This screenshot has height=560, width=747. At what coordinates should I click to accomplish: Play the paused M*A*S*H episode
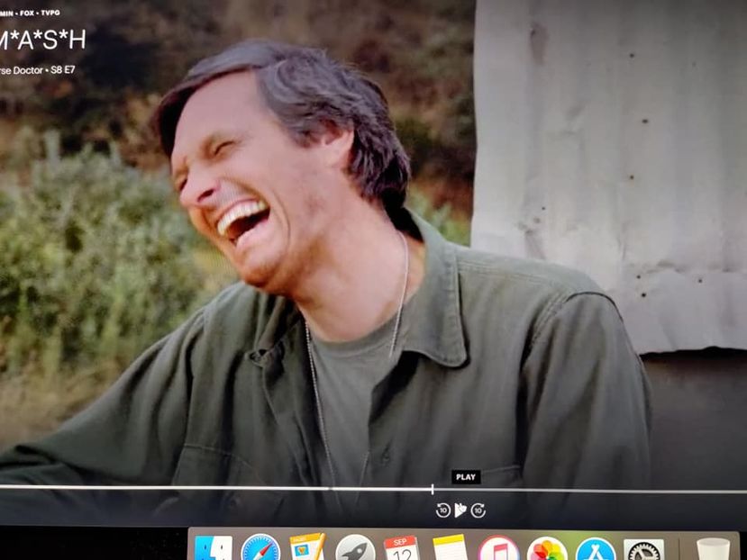tap(460, 510)
